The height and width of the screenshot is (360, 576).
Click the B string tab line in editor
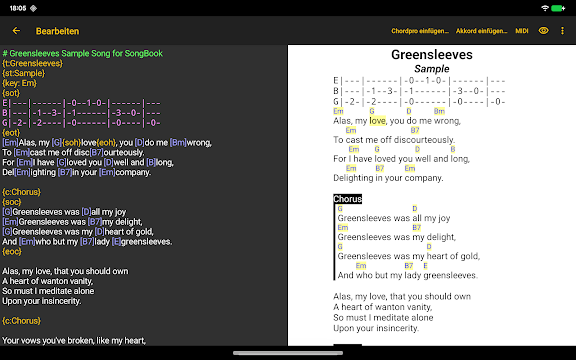pos(81,113)
